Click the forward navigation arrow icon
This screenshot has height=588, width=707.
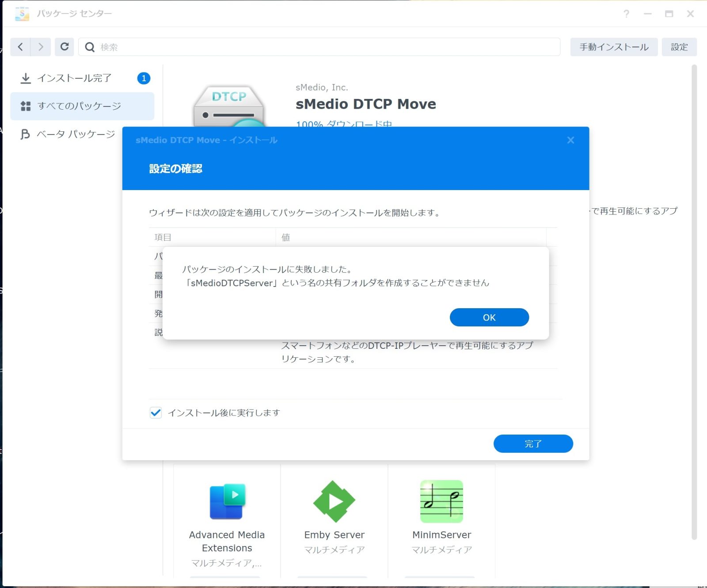pos(41,47)
